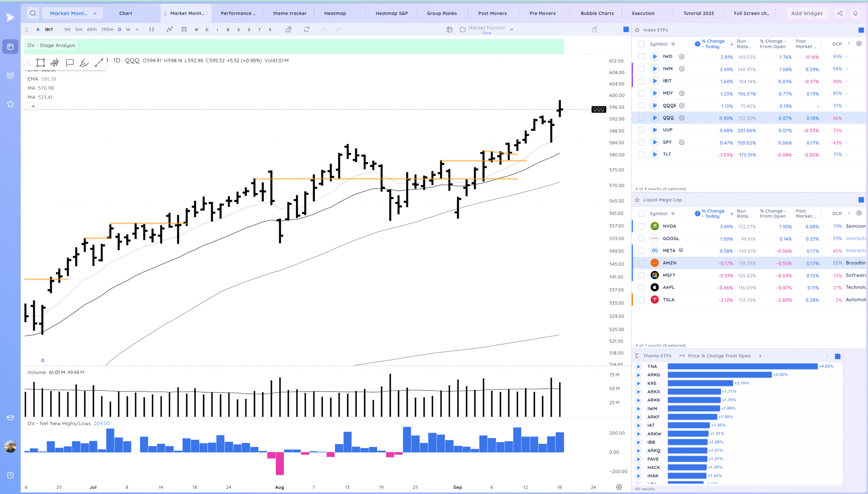Play the TNA theme ETF button
Screen dimensions: 868x494
point(638,366)
